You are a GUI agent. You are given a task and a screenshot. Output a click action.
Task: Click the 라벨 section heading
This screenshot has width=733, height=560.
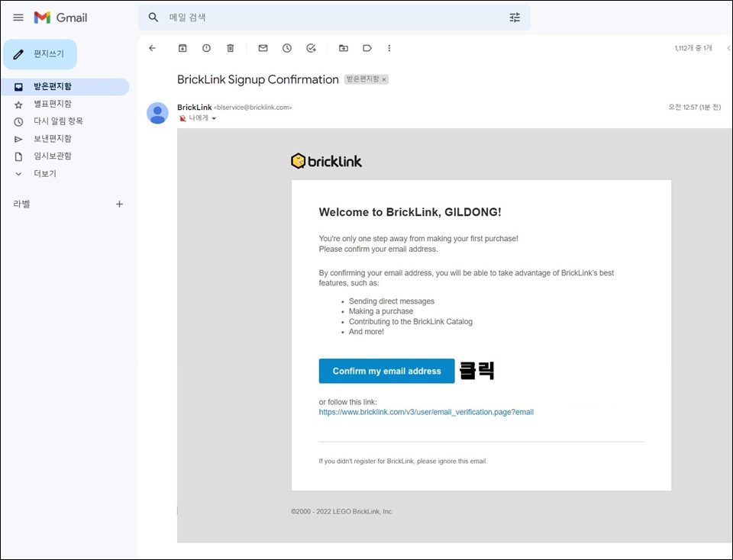coord(21,204)
